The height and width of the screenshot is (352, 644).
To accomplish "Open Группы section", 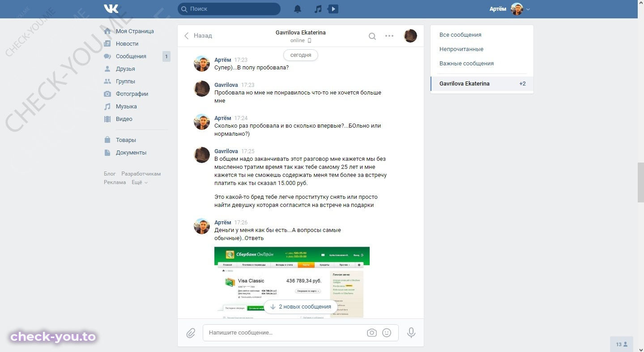I will click(x=125, y=82).
